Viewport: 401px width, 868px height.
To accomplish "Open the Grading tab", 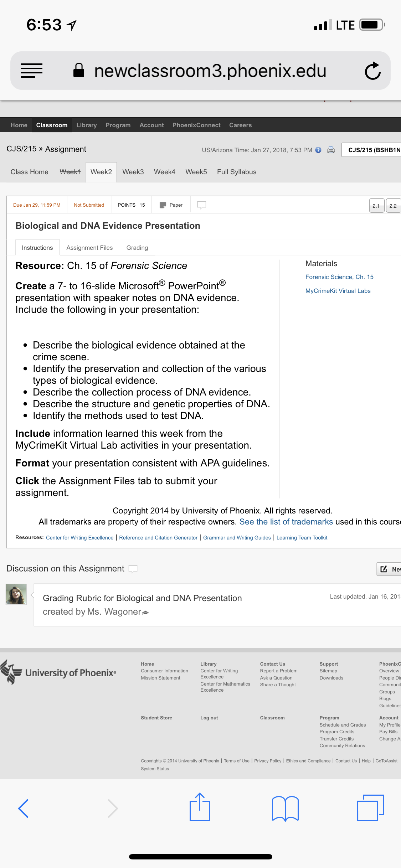I will coord(137,248).
